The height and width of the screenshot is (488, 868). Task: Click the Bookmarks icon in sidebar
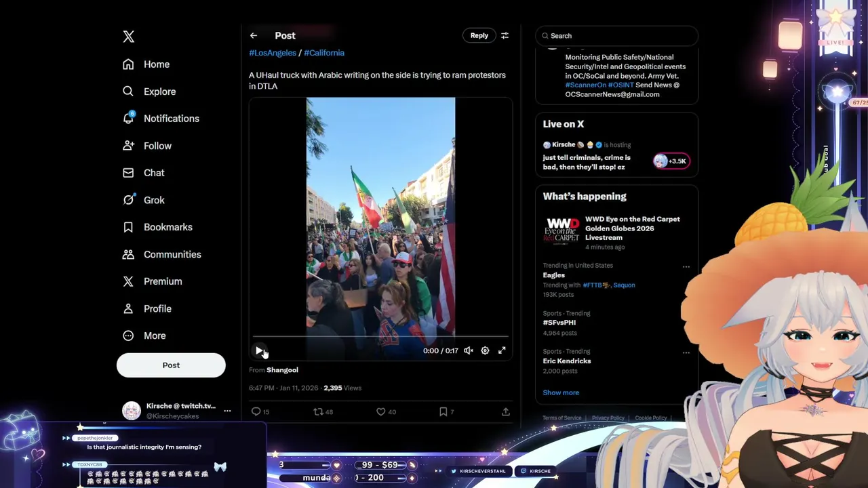[x=128, y=227]
